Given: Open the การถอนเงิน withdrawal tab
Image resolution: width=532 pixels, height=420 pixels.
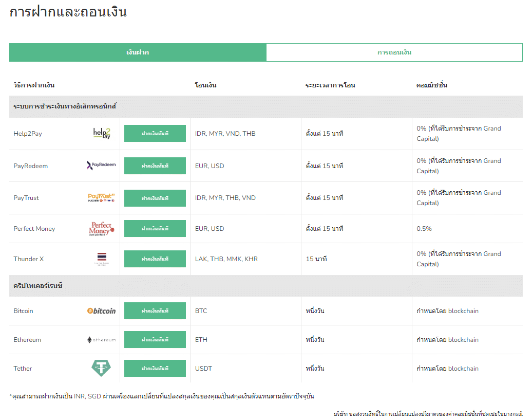Looking at the screenshot, I should (394, 52).
